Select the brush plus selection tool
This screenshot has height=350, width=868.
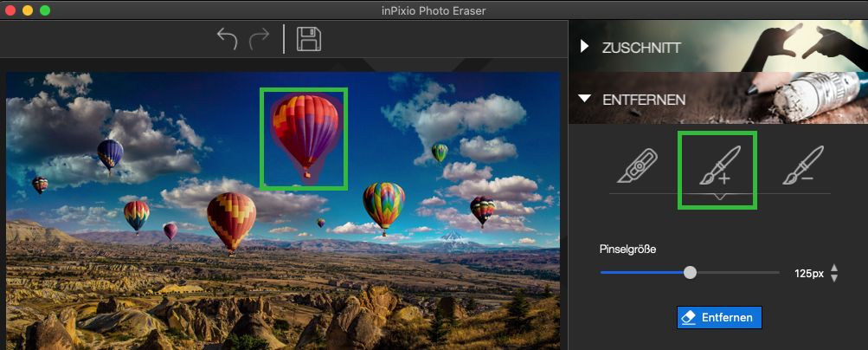pyautogui.click(x=720, y=165)
